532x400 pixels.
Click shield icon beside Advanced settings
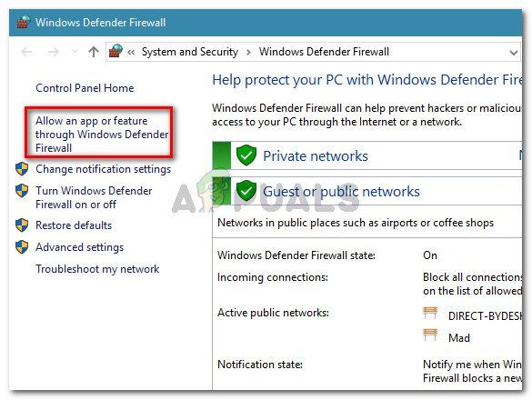(x=22, y=247)
